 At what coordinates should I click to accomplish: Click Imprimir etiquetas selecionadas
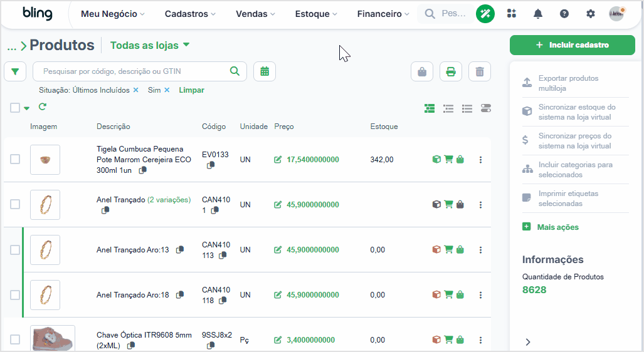(575, 198)
